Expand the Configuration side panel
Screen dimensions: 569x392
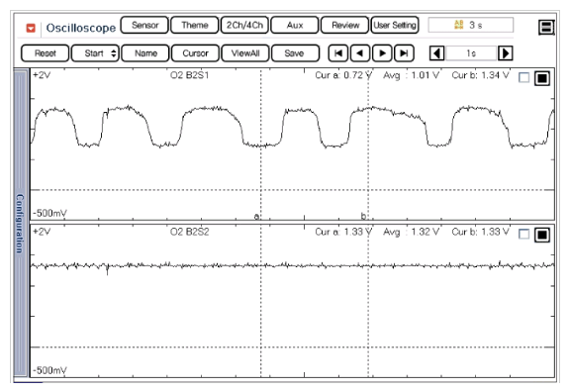21,223
